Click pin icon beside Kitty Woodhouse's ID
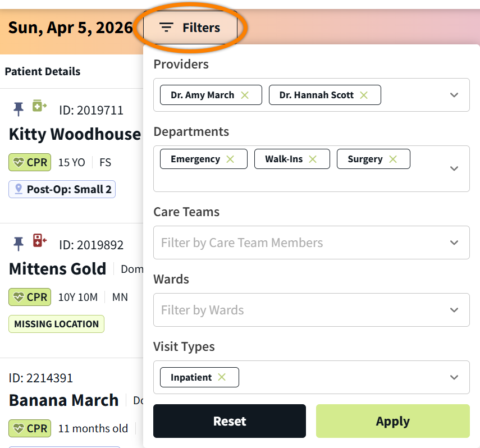The image size is (480, 448). (19, 109)
